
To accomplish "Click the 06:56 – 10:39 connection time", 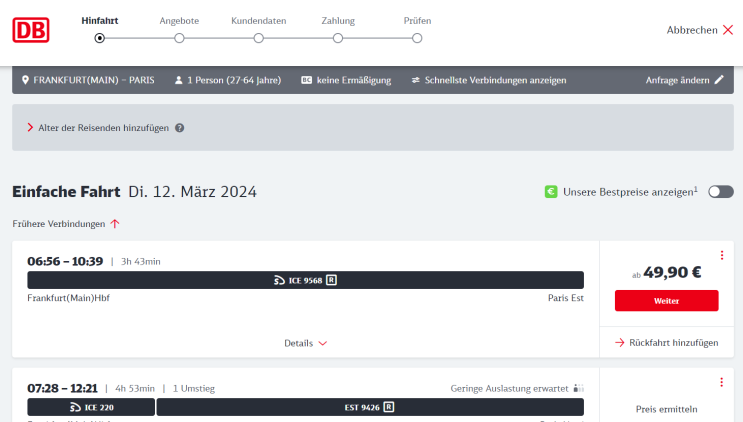I will [x=65, y=261].
